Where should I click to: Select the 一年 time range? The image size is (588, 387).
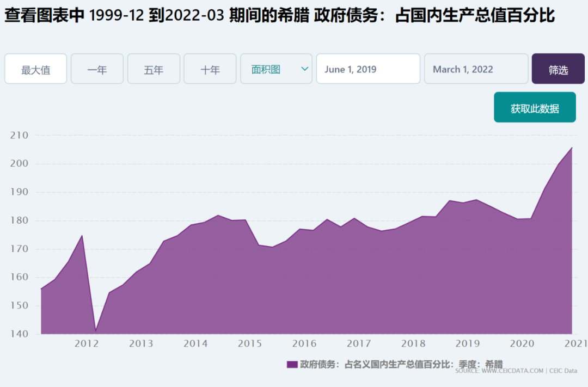[x=97, y=69]
